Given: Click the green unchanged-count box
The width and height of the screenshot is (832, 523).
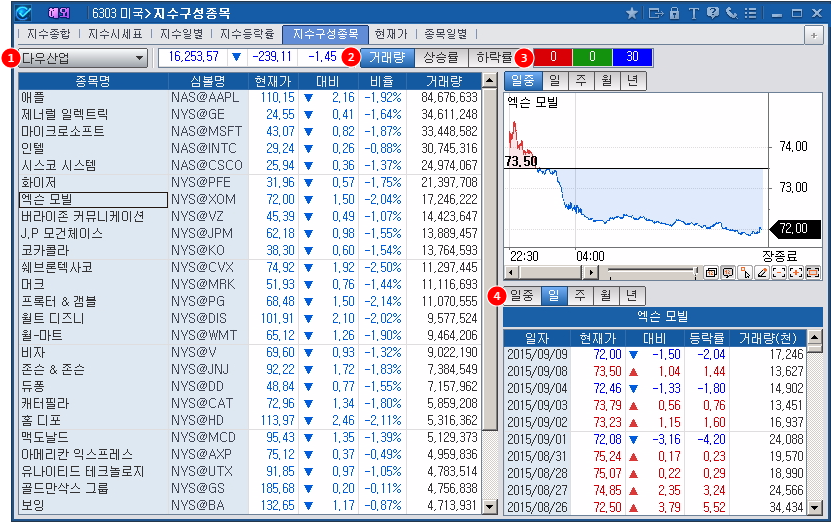Looking at the screenshot, I should (592, 57).
